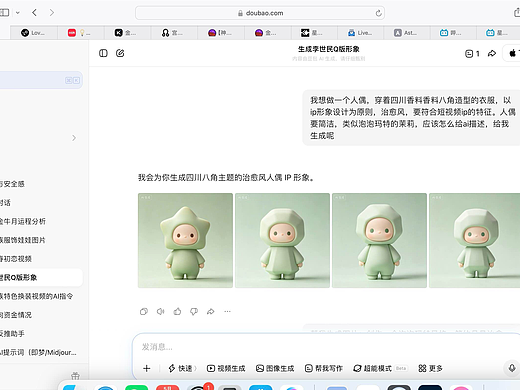Reload the doubao.com page
Image resolution: width=520 pixels, height=390 pixels.
[x=378, y=13]
